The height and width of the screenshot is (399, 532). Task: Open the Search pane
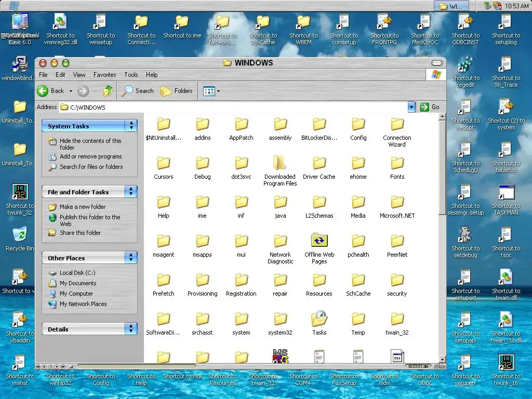(x=137, y=91)
